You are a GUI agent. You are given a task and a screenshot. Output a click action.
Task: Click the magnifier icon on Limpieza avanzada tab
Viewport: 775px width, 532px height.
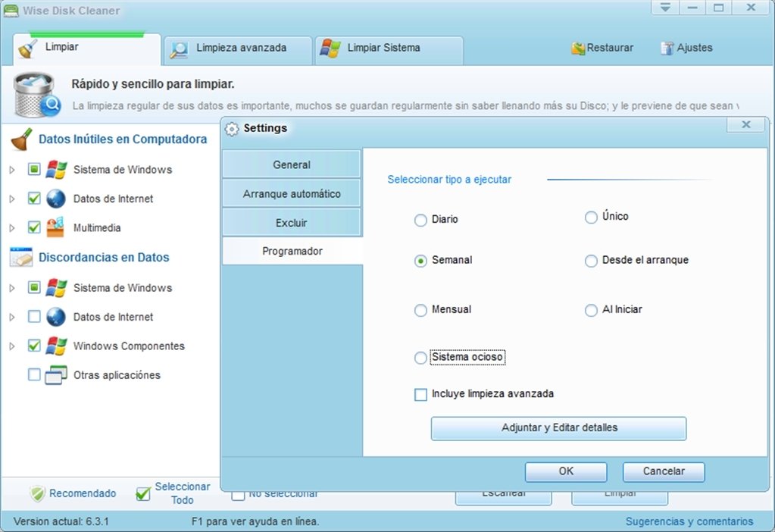179,50
